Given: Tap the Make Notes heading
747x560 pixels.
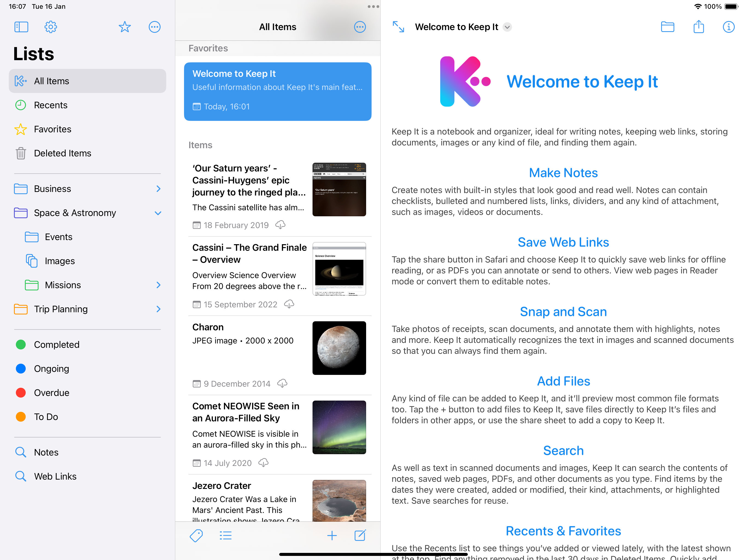Looking at the screenshot, I should (563, 173).
